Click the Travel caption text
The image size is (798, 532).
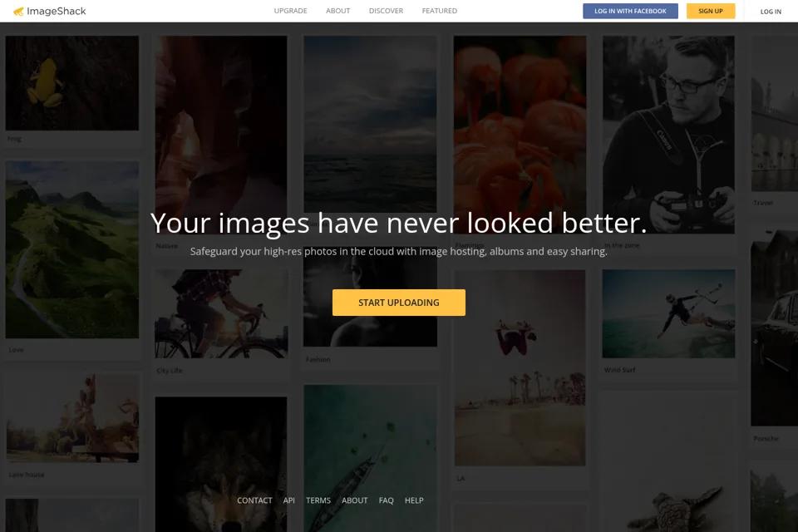click(763, 203)
